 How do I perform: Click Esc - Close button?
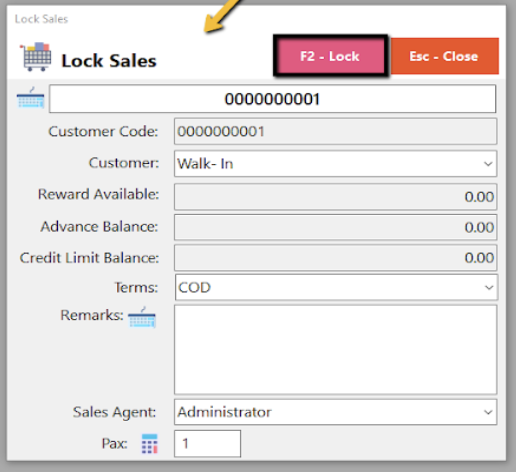444,56
